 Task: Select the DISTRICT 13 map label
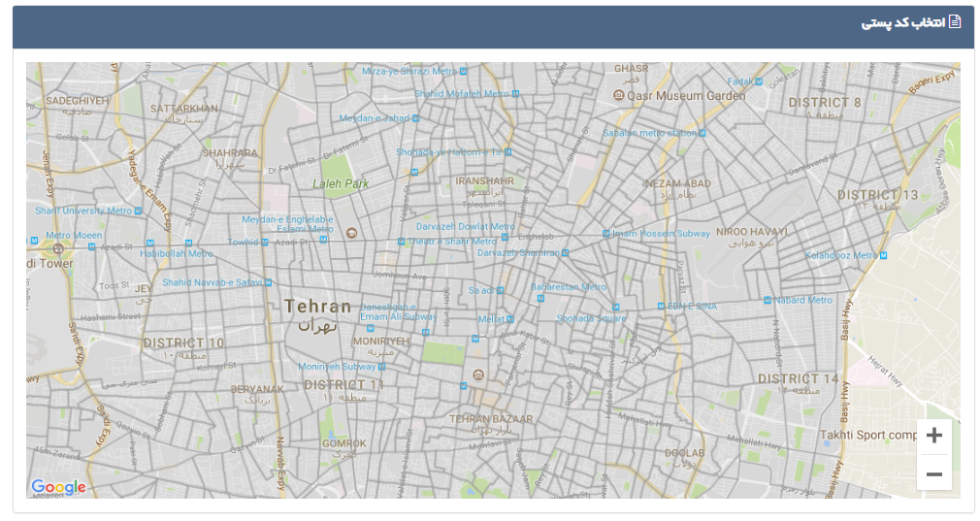(x=877, y=195)
